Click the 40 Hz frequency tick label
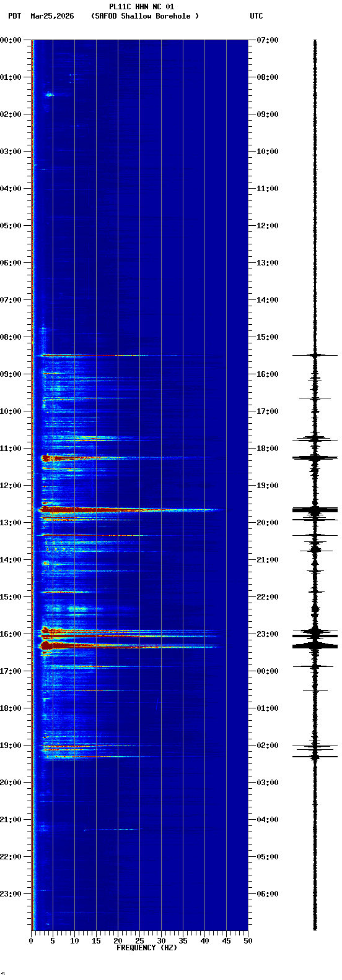The height and width of the screenshot is (980, 342). pos(204,941)
